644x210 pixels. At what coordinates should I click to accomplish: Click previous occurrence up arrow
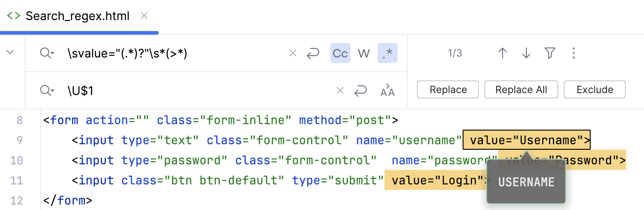coord(503,53)
